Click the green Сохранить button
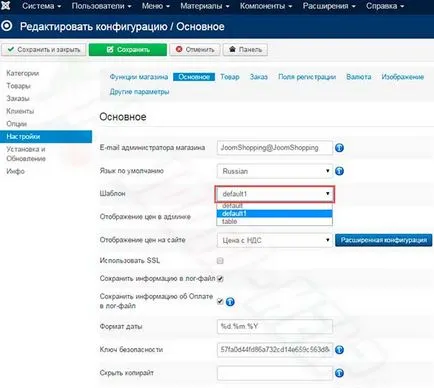This screenshot has height=388, width=434. (x=128, y=50)
